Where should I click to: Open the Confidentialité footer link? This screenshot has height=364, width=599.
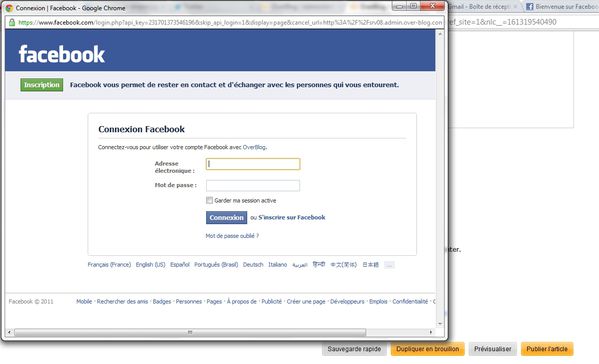(410, 301)
